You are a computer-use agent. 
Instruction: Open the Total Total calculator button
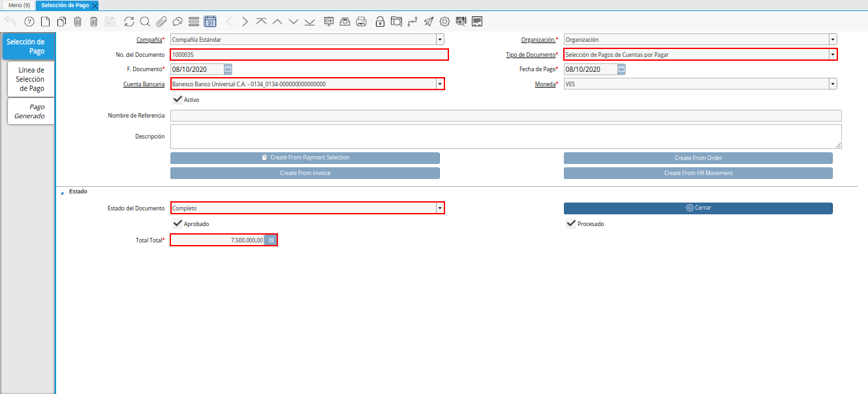271,240
